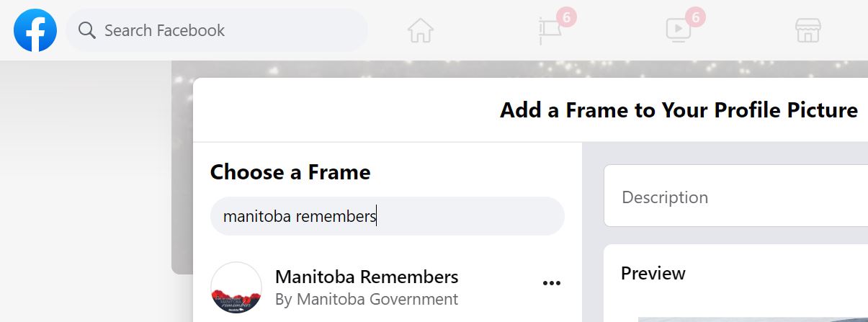Image resolution: width=868 pixels, height=322 pixels.
Task: Open the Marketplace storefront icon
Action: tap(808, 30)
